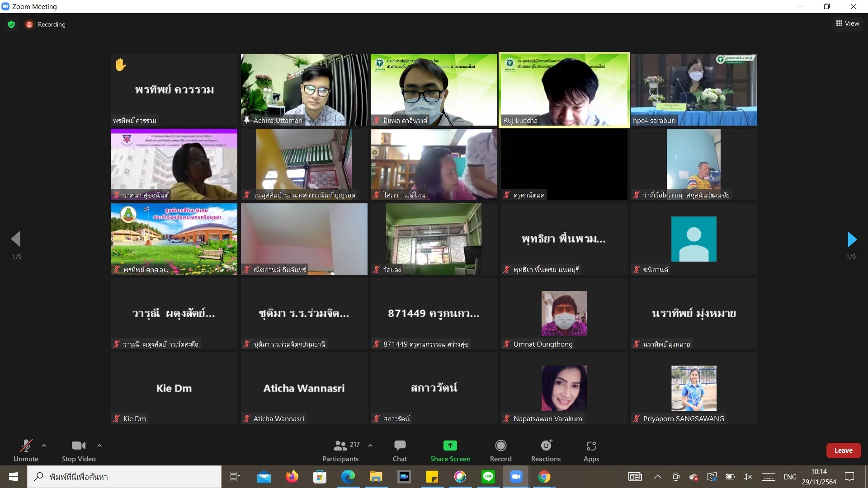The height and width of the screenshot is (488, 868).
Task: Click name label Napatsawan Varakum
Action: (x=547, y=419)
